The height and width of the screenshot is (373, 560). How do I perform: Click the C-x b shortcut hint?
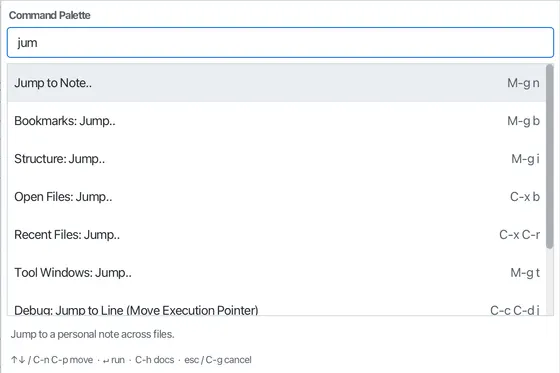point(525,197)
